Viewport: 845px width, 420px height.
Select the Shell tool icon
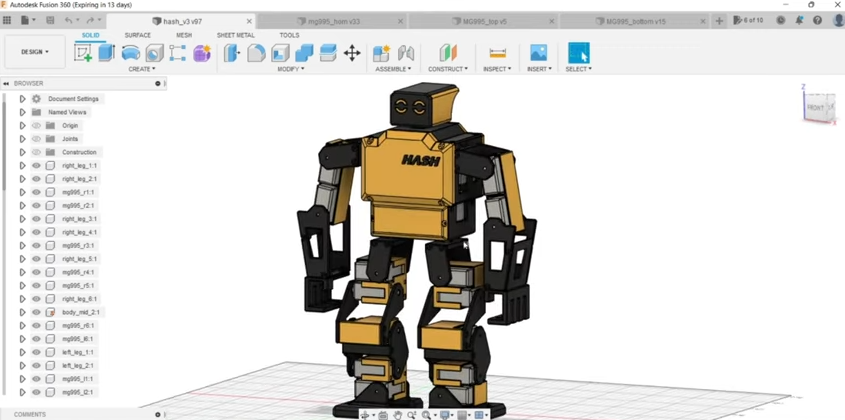(280, 53)
